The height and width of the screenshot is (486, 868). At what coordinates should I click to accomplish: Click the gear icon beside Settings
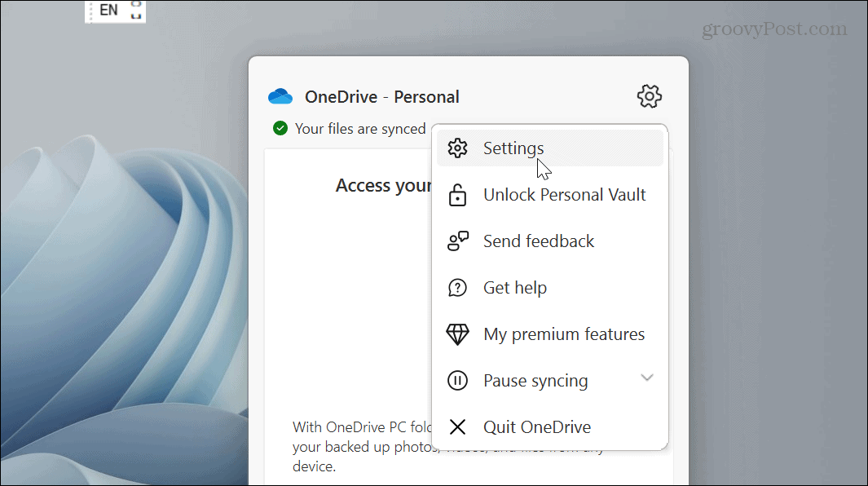458,148
